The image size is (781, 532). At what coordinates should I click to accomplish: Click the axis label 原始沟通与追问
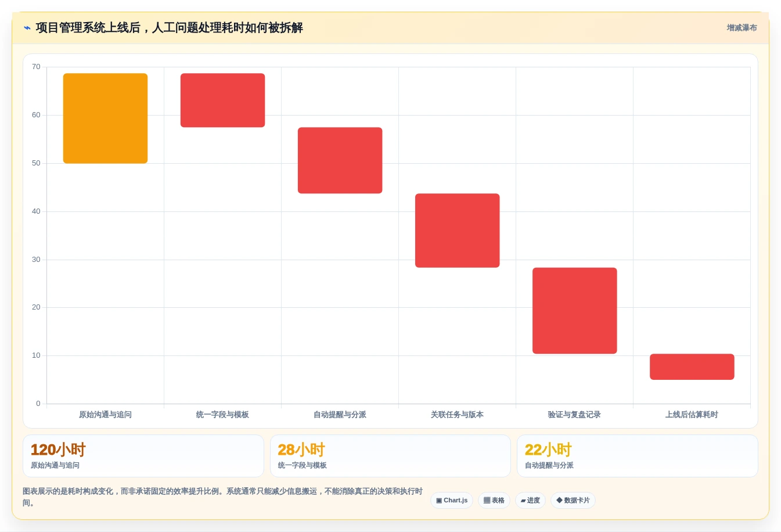[x=105, y=415]
